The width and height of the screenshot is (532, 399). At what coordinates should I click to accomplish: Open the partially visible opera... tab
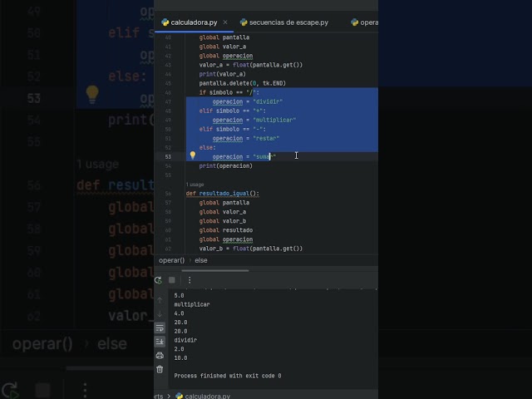coord(365,22)
